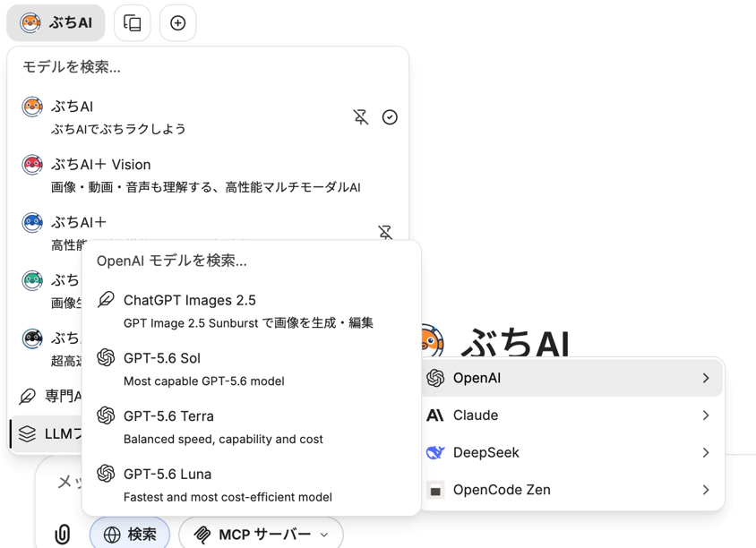Select the ぶちAI model row
Screen dimensions: 756x548
click(x=208, y=117)
